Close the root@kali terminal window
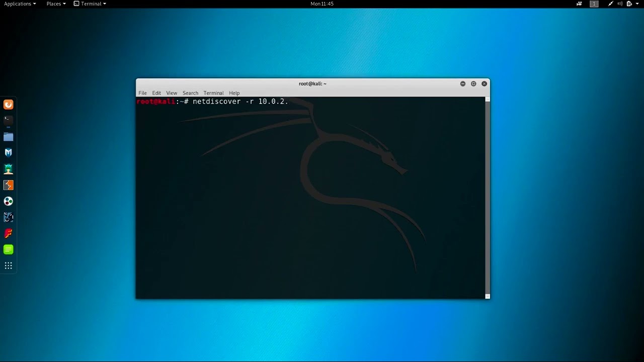The image size is (644, 362). [485, 83]
